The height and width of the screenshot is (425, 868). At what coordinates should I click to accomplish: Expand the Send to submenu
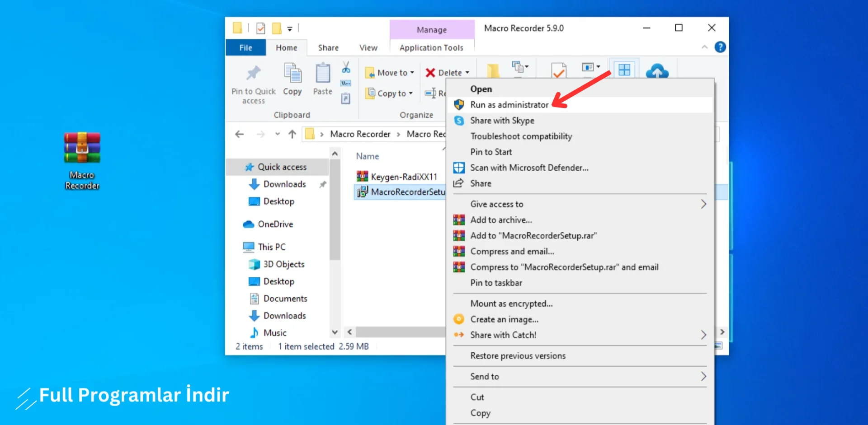click(703, 376)
